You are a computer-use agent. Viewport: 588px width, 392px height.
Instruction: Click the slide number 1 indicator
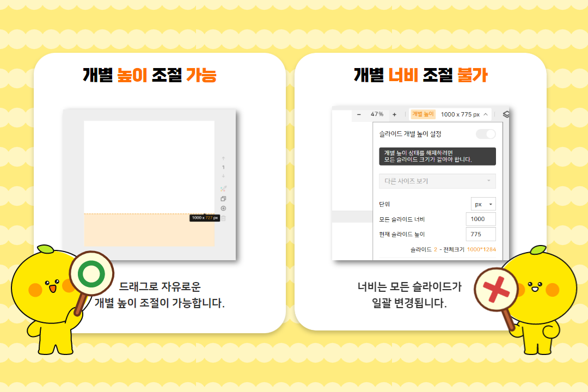223,167
